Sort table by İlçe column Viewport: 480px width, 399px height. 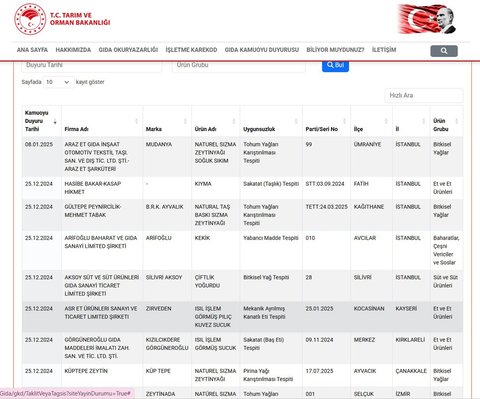[x=386, y=121]
